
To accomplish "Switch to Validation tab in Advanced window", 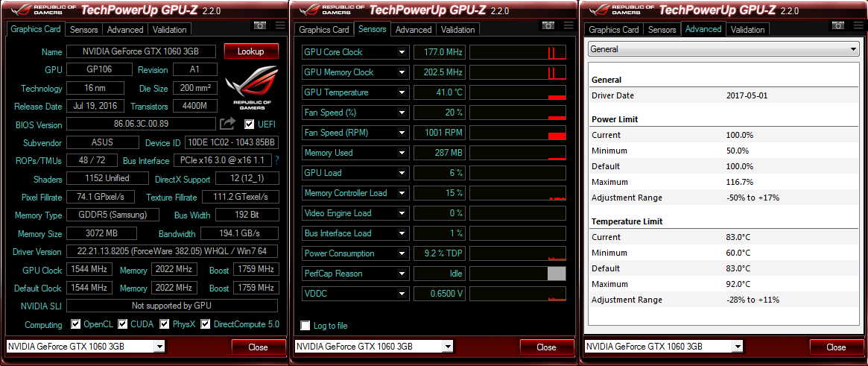I will pyautogui.click(x=747, y=30).
